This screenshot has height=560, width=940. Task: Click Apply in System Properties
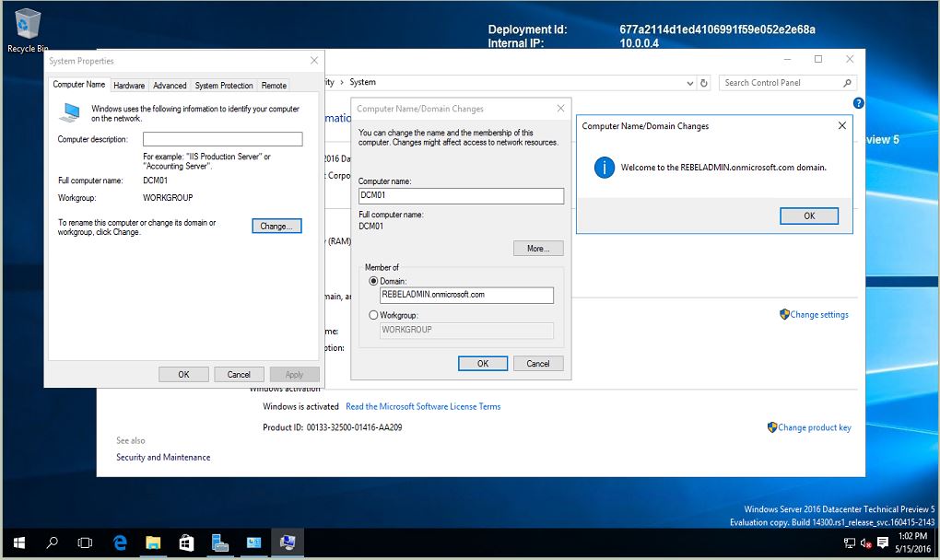[294, 374]
